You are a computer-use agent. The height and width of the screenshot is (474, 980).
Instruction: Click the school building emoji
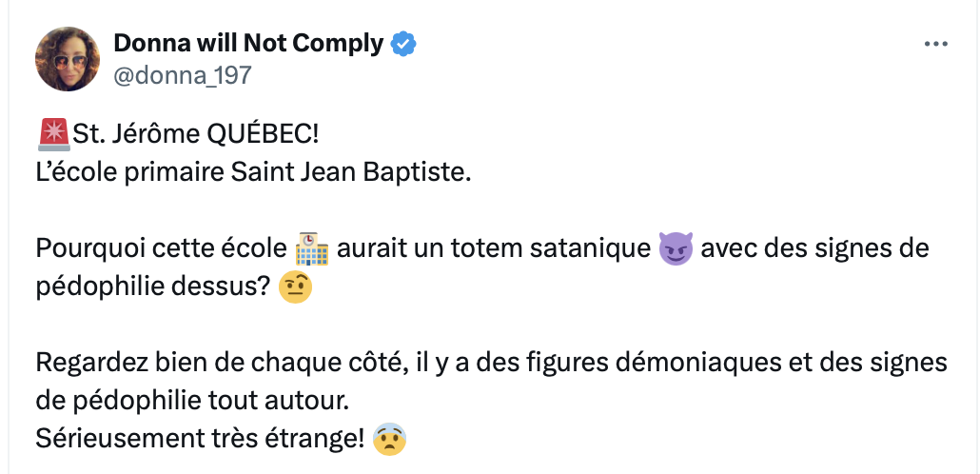[312, 248]
